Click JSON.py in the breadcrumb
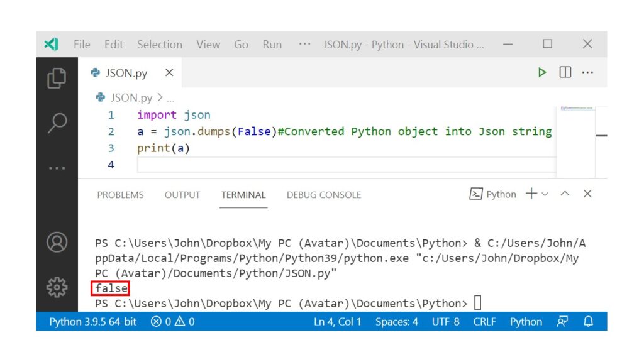Screen dimensions: 644x362 131,97
